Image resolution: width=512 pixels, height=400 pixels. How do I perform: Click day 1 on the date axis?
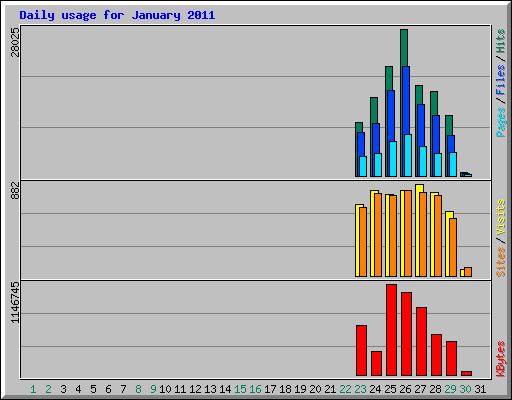tap(33, 389)
